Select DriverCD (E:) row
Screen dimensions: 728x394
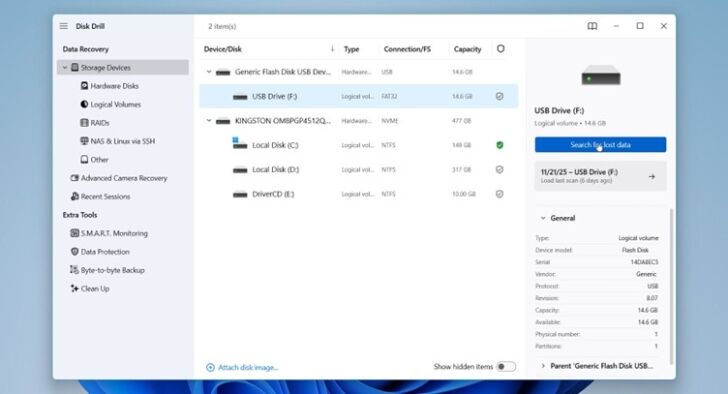click(x=358, y=194)
